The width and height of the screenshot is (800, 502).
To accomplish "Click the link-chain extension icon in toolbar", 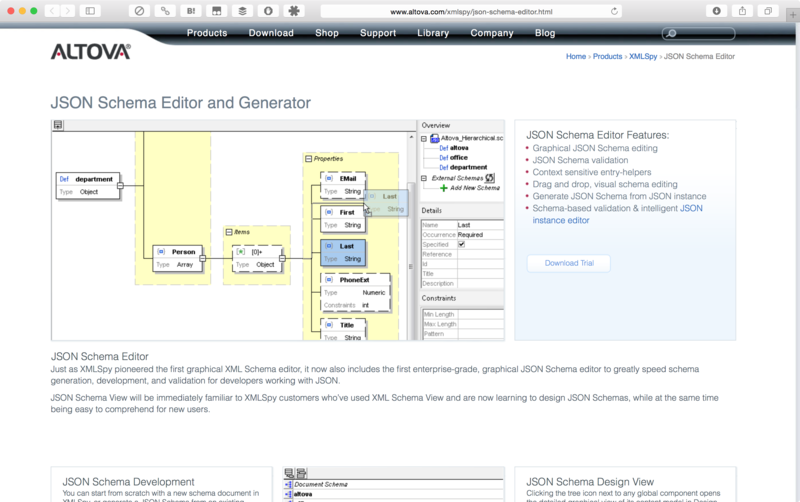I will (x=165, y=11).
